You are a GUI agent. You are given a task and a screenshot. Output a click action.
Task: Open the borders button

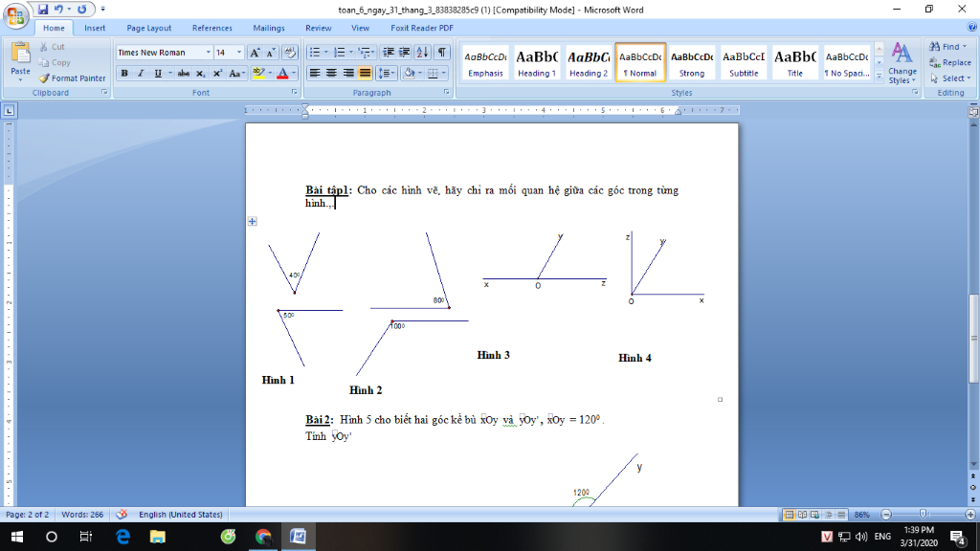pos(433,73)
